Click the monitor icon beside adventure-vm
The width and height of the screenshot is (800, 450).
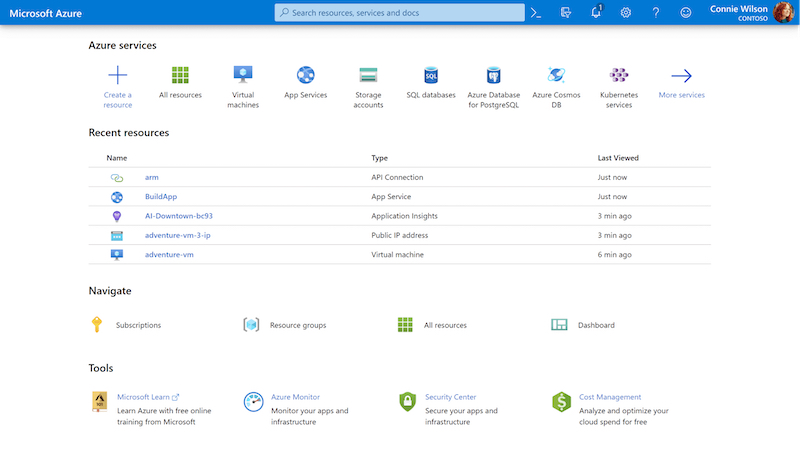[117, 255]
